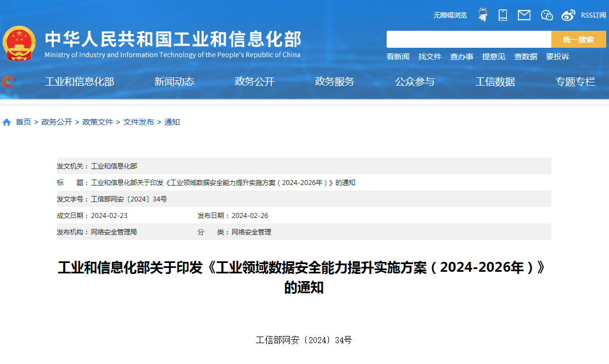609x364 pixels.
Task: Click the home icon in breadcrumb
Action: [x=7, y=122]
